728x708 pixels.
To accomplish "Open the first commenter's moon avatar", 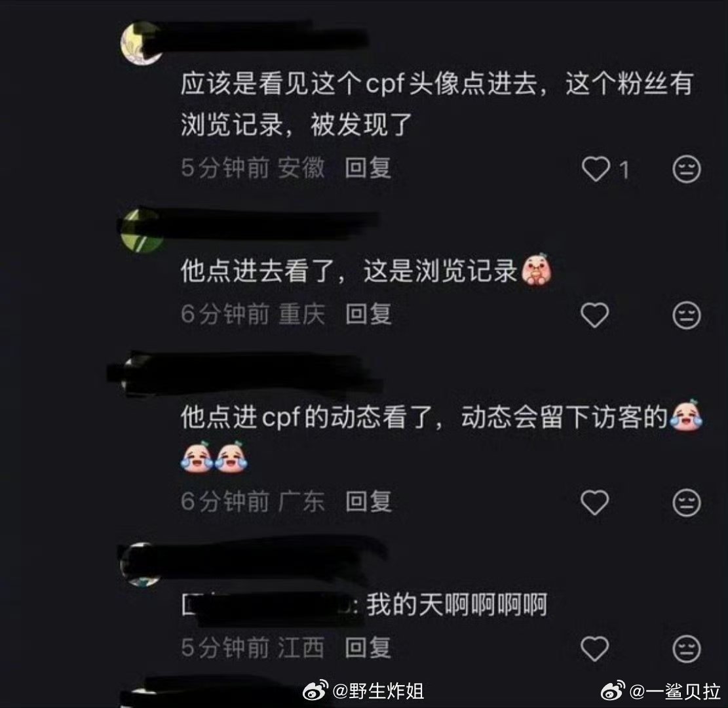I will click(x=141, y=43).
